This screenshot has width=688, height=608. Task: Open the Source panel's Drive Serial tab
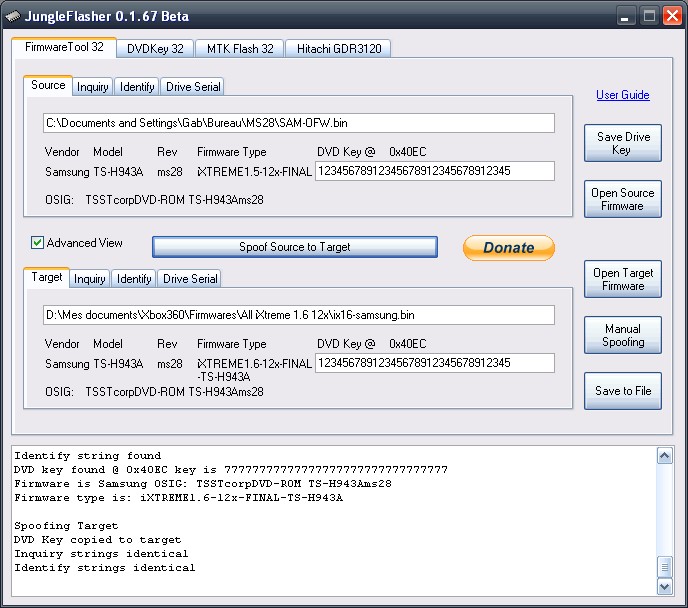tap(193, 87)
